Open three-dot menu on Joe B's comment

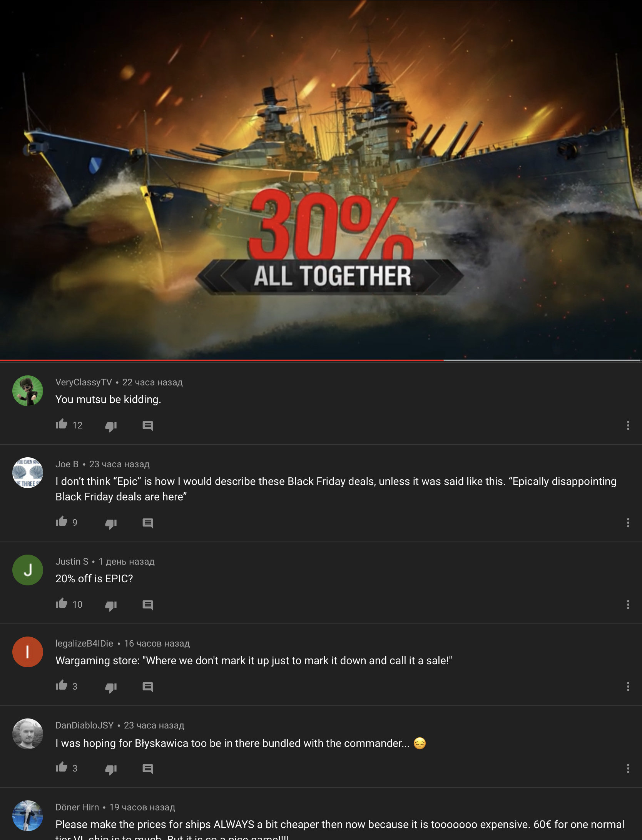[x=628, y=523]
